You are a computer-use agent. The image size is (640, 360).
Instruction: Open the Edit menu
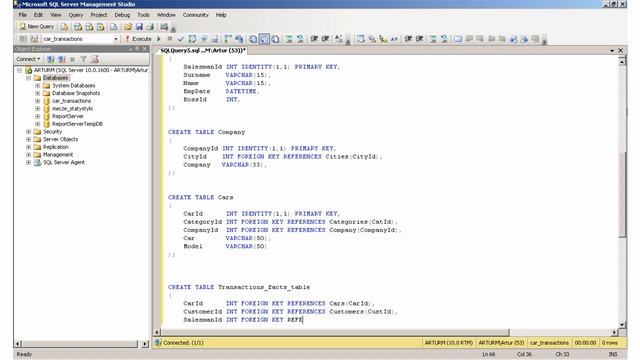pos(38,15)
